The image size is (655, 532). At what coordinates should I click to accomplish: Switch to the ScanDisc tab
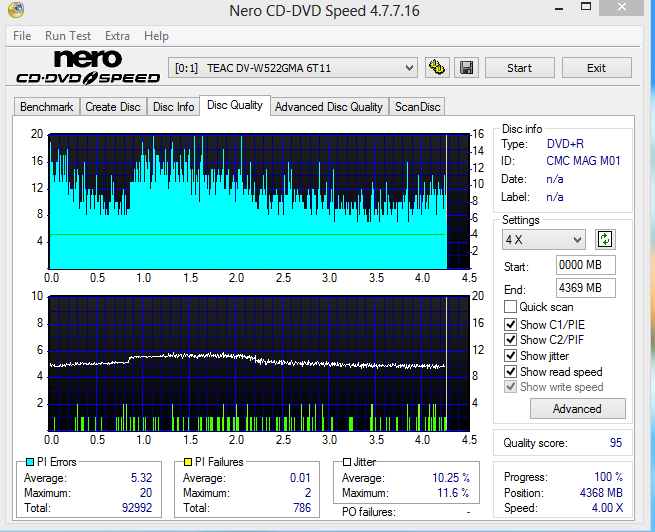pos(417,107)
